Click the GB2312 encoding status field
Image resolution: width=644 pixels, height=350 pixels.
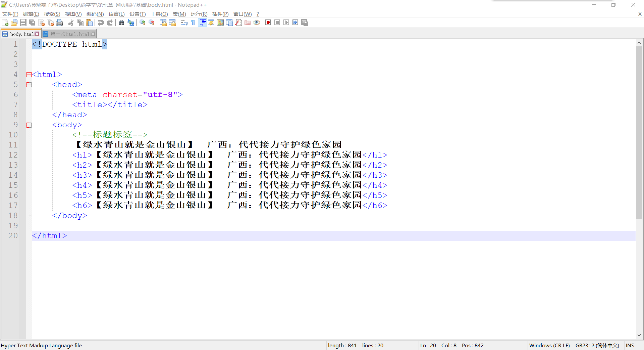pos(597,345)
